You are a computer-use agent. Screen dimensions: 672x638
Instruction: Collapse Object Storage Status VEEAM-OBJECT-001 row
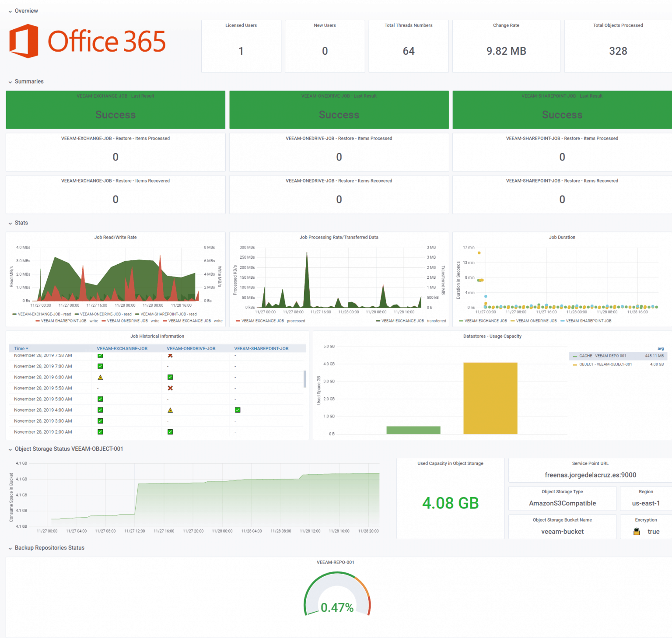point(69,449)
